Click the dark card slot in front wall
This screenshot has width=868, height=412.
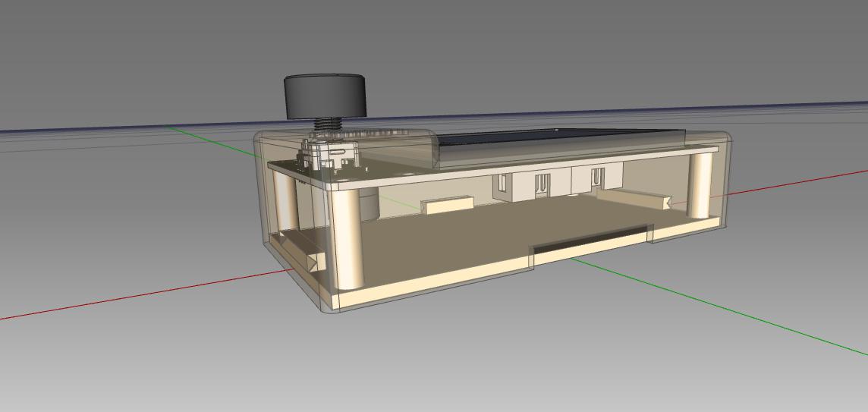click(x=590, y=237)
